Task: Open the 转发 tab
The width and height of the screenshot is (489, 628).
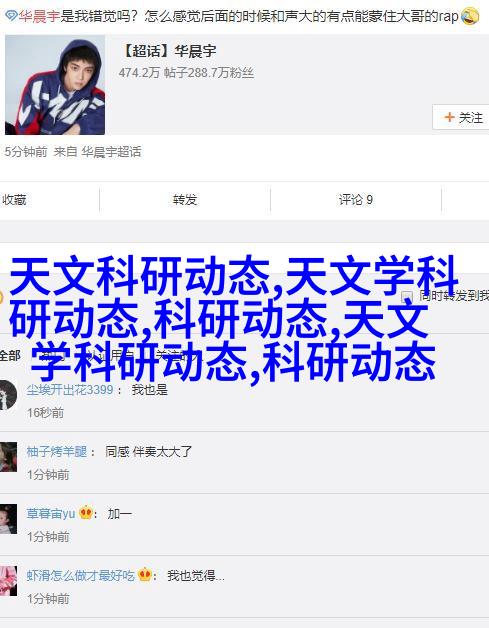Action: coord(185,199)
